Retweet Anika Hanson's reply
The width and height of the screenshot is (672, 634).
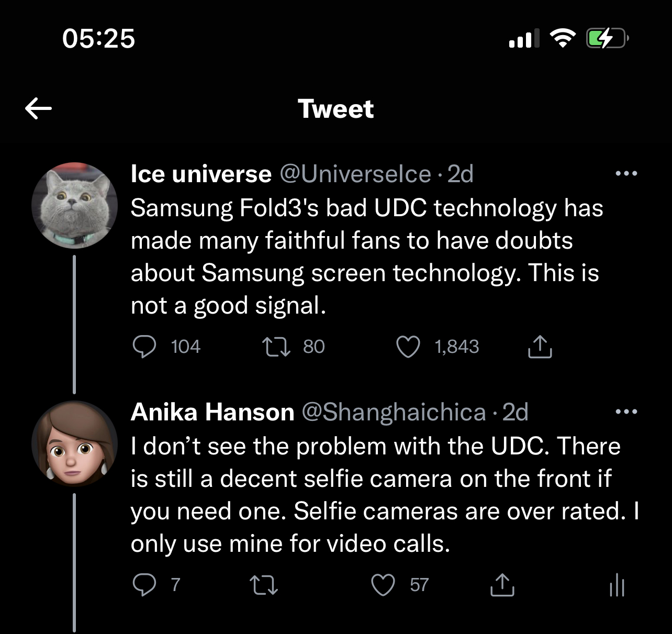coord(263,585)
